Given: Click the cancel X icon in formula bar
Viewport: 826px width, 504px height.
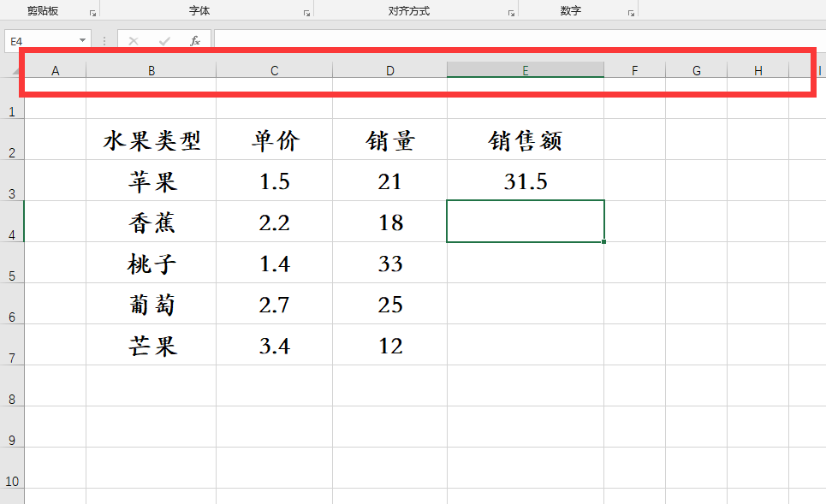Looking at the screenshot, I should (x=134, y=41).
